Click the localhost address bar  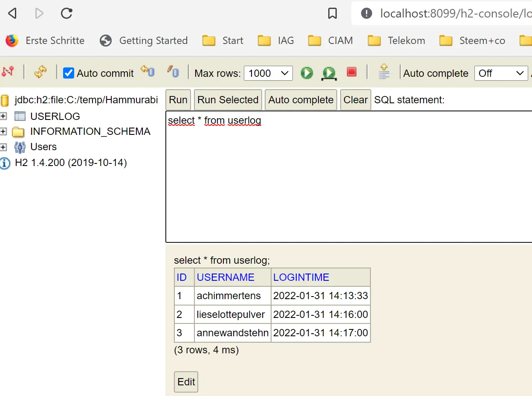click(x=455, y=14)
